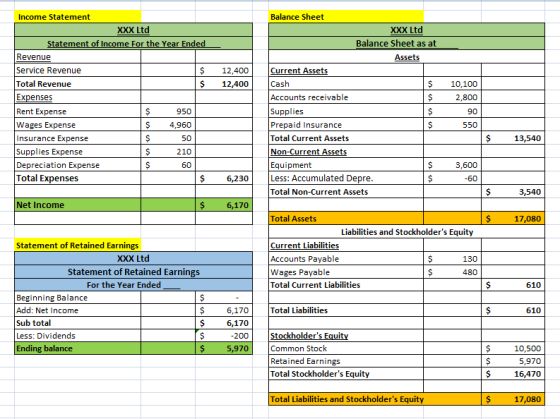This screenshot has width=560, height=419.
Task: Click Depreciation Expense amount 60
Action: point(168,165)
